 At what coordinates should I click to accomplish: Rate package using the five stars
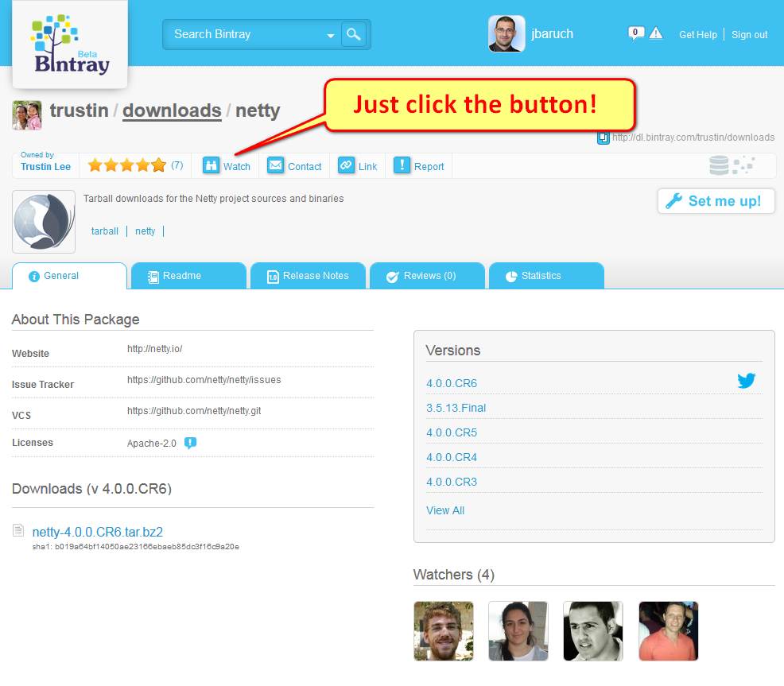126,165
